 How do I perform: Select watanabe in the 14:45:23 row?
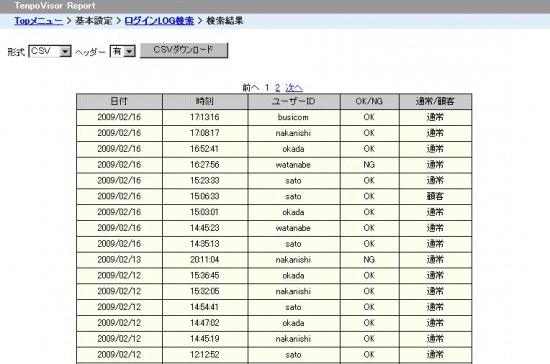[x=294, y=228]
